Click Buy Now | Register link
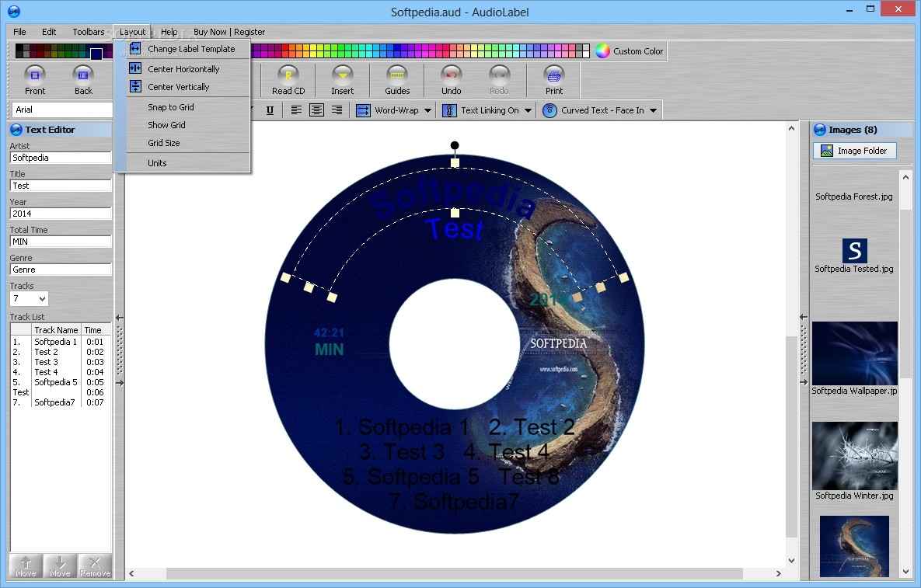Viewport: 921px width, 588px height. [229, 32]
